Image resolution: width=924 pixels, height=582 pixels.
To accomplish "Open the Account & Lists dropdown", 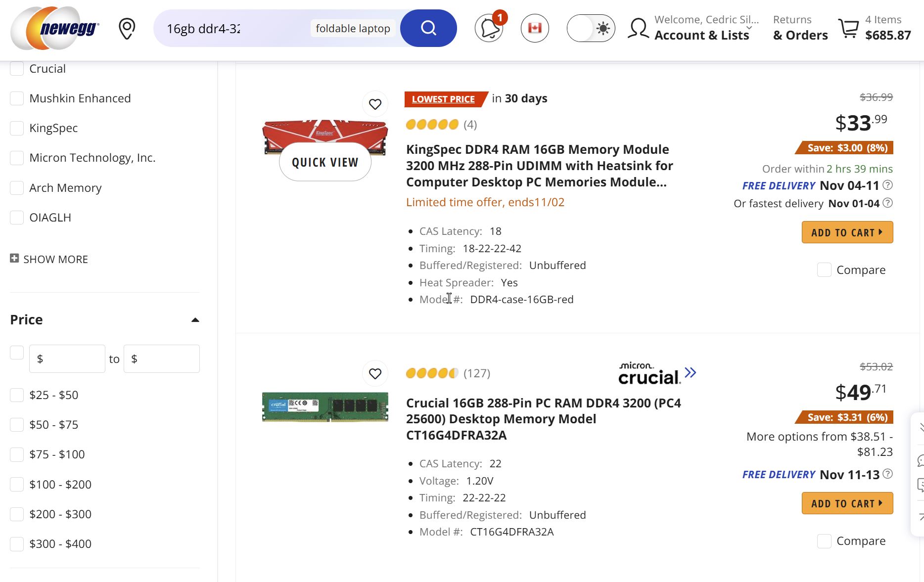I will [701, 28].
